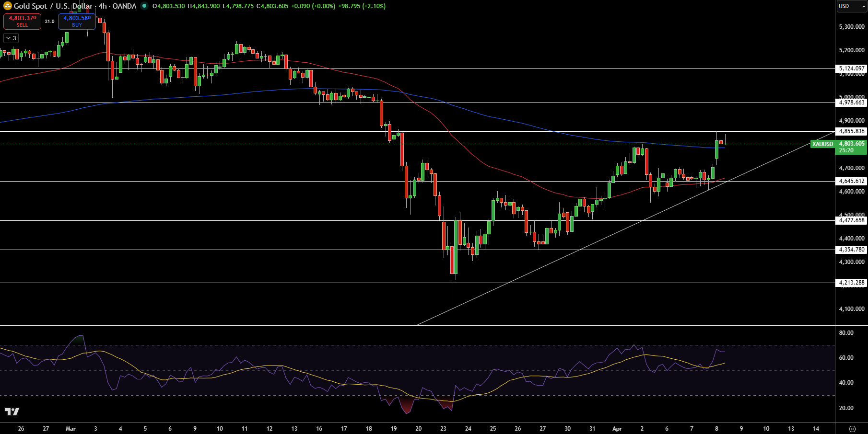
Task: Change the 4h interval in the title
Action: (103, 6)
